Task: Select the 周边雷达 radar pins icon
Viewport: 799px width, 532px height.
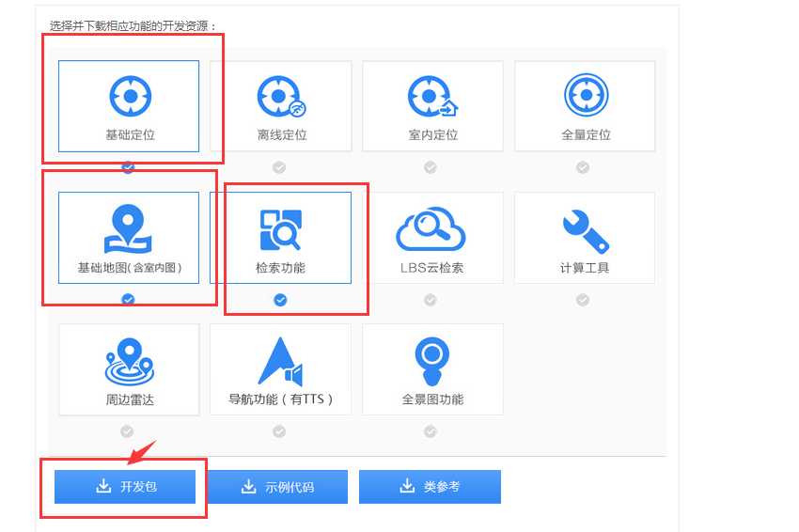Action: point(130,362)
